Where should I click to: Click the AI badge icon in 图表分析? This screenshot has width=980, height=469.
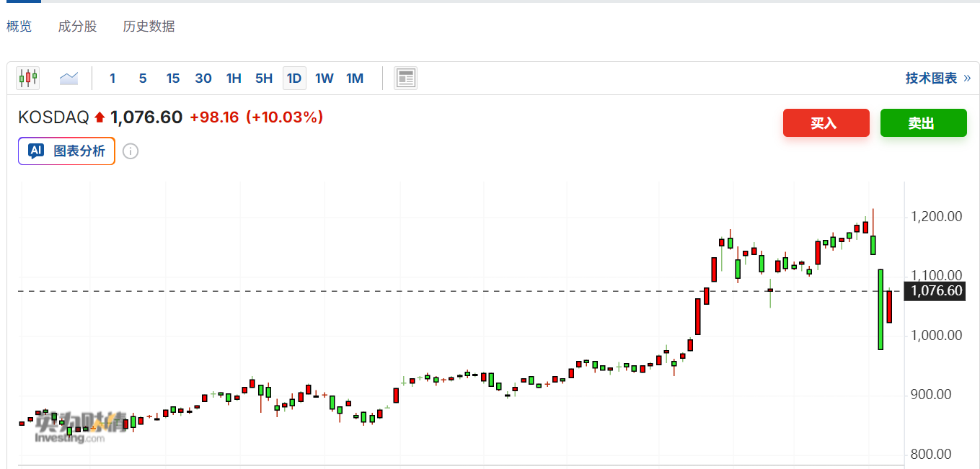click(36, 151)
